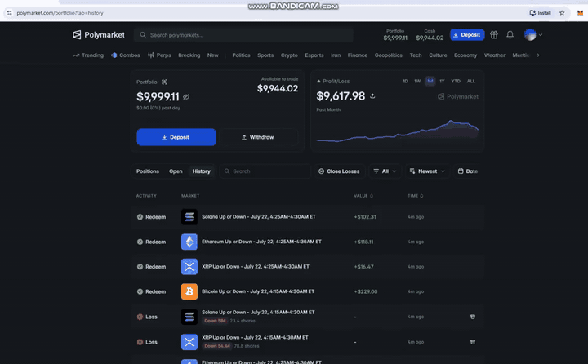Image resolution: width=588 pixels, height=364 pixels.
Task: Open the profile avatar menu
Action: coord(532,35)
